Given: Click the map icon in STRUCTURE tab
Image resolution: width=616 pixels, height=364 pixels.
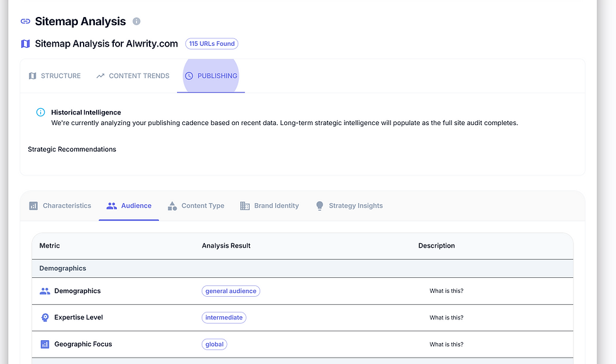Looking at the screenshot, I should tap(33, 76).
